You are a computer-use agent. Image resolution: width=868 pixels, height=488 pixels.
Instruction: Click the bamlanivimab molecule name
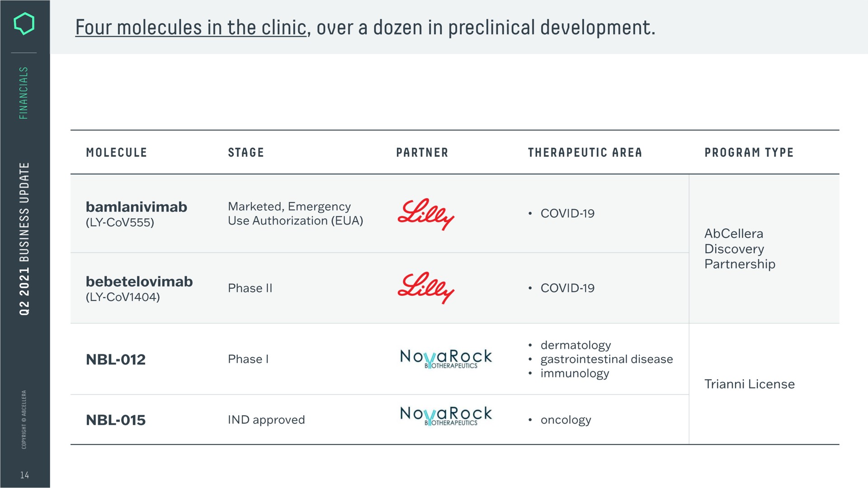pyautogui.click(x=137, y=206)
